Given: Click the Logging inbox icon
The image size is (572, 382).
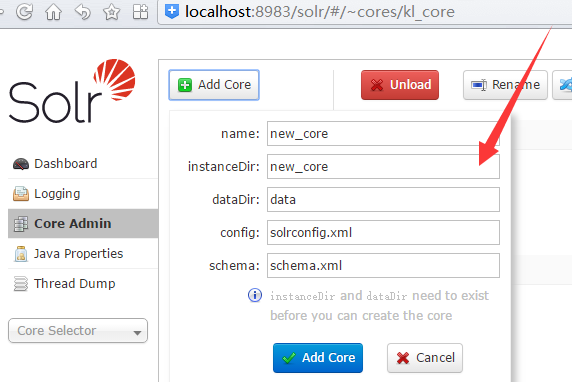Looking at the screenshot, I should (x=21, y=194).
